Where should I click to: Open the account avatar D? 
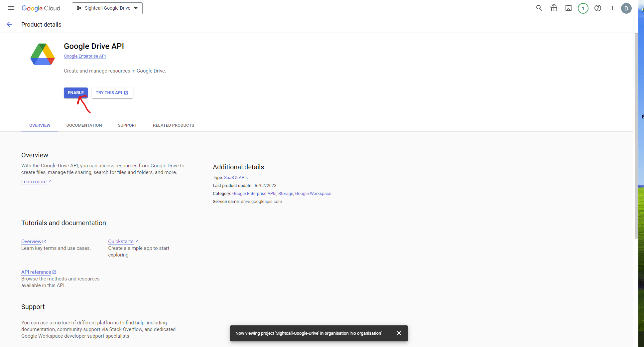626,8
